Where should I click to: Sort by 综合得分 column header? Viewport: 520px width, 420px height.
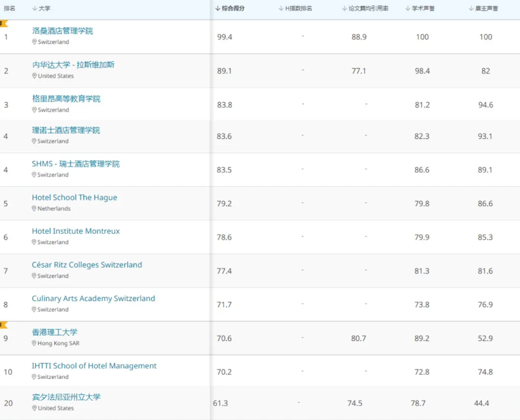pyautogui.click(x=230, y=8)
